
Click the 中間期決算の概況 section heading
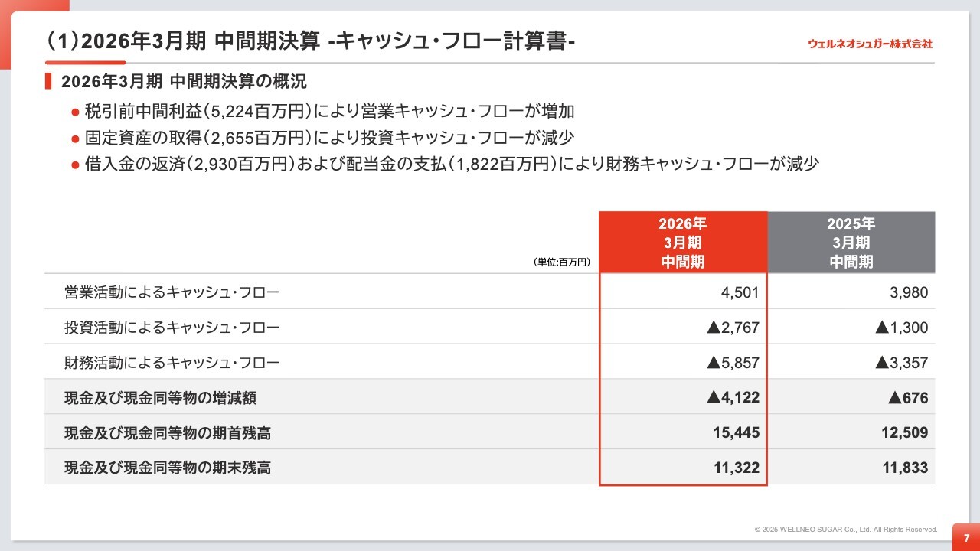pyautogui.click(x=184, y=82)
